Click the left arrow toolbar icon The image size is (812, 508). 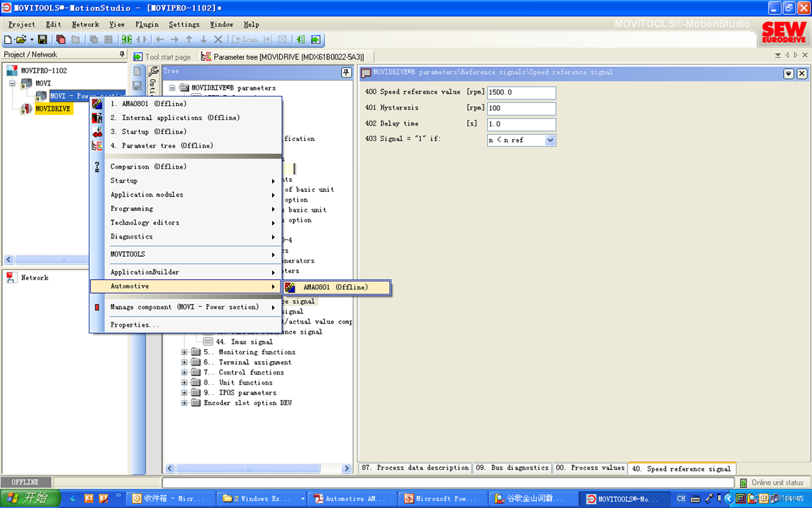point(159,40)
